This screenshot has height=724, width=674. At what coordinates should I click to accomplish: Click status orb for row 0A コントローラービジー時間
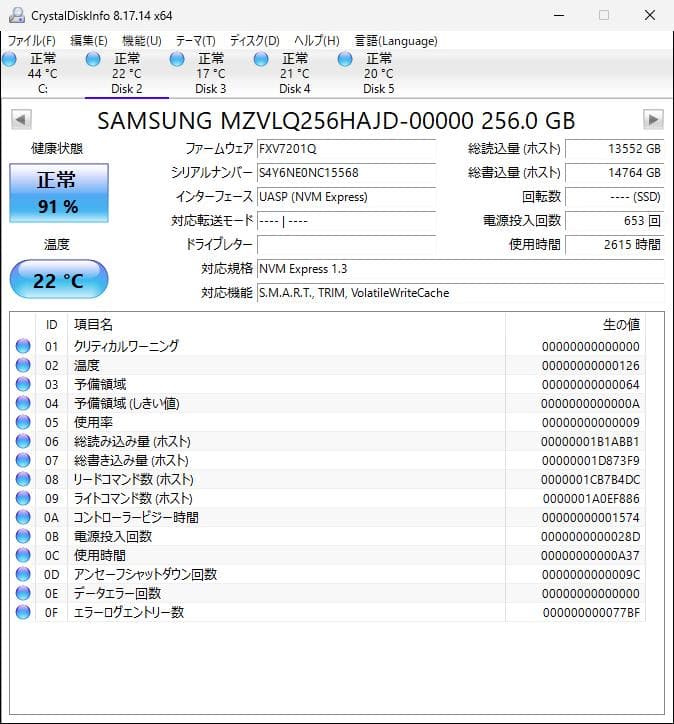tap(23, 517)
